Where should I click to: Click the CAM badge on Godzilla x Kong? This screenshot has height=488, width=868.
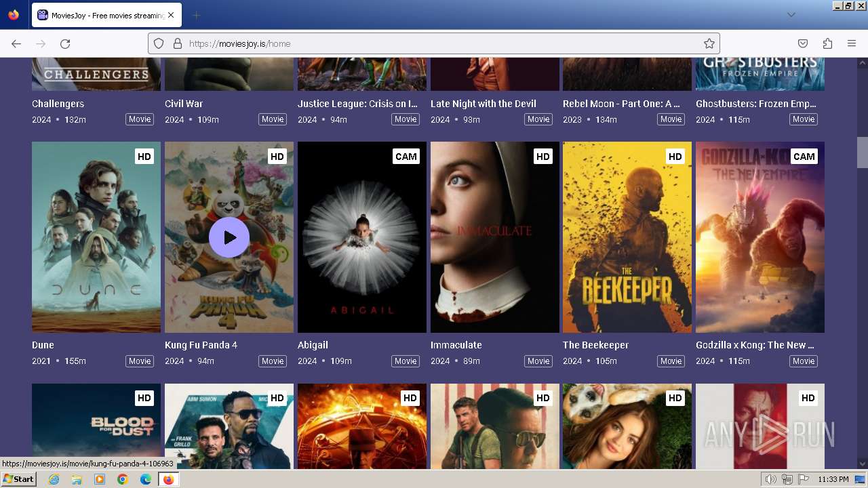804,157
